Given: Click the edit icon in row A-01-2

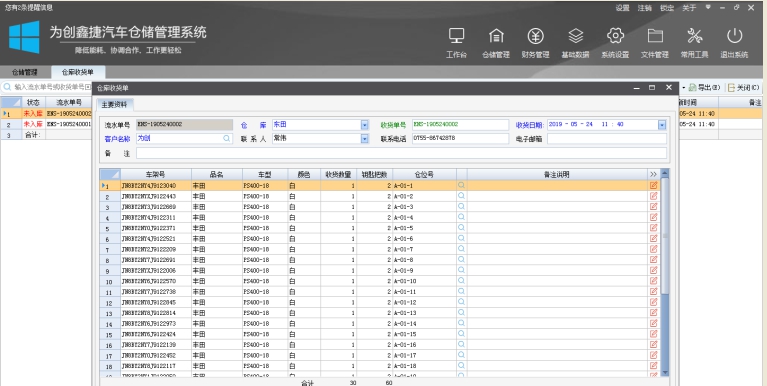Looking at the screenshot, I should click(654, 196).
